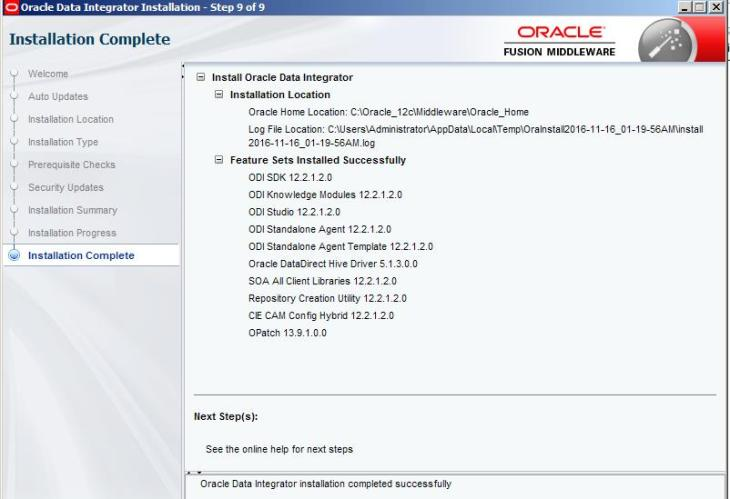Select Oracle DataDirect Hive Driver 5.1.3.0.0 row

333,264
